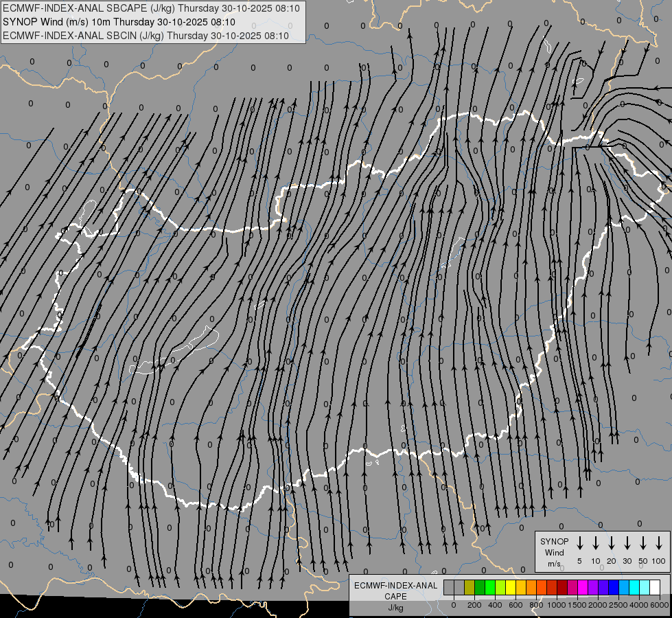
Task: Click the SBCIN title line
Action: point(146,36)
